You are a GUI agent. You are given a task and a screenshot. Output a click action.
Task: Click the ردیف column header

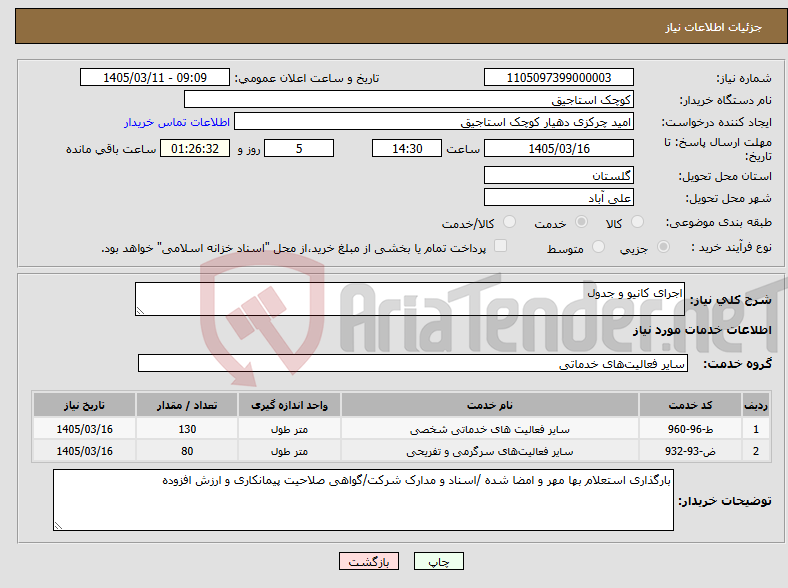(x=756, y=405)
